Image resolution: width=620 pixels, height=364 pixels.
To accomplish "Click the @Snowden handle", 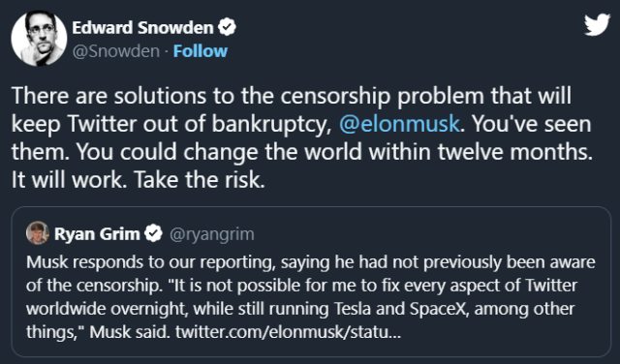I will (116, 51).
